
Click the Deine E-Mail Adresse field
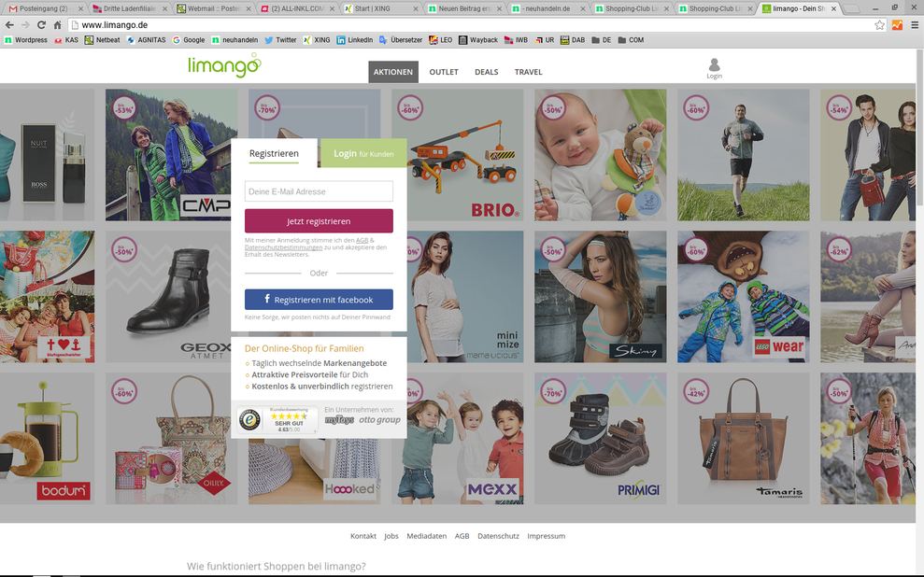pos(319,191)
